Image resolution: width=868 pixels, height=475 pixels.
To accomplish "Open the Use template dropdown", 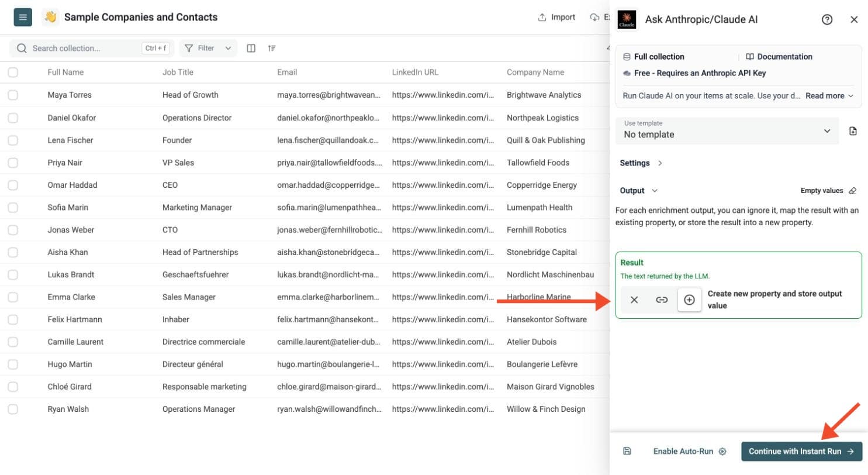I will 727,131.
